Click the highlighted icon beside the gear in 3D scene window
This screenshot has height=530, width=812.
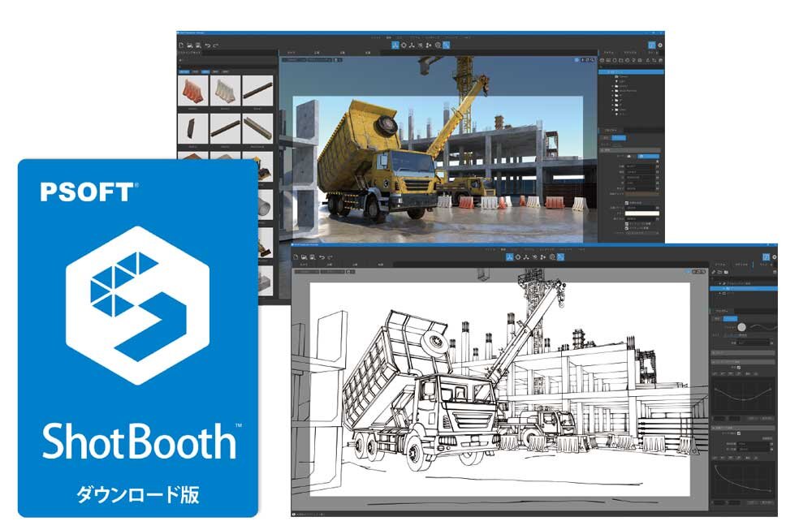(x=651, y=45)
